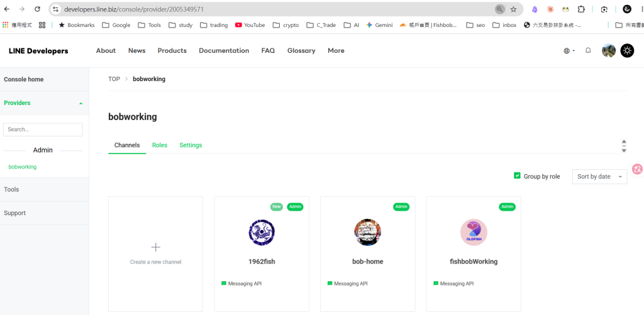Open the AI bookmarks folder
The height and width of the screenshot is (315, 644).
pyautogui.click(x=351, y=25)
